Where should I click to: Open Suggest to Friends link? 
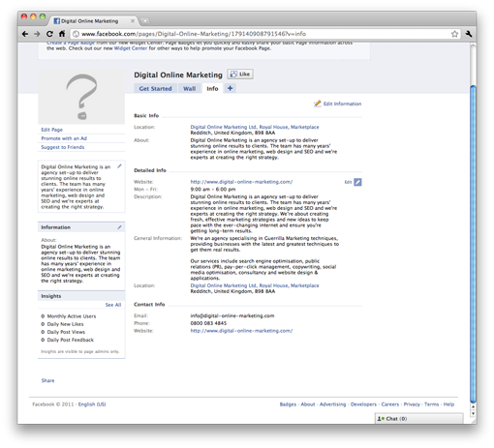[63, 147]
